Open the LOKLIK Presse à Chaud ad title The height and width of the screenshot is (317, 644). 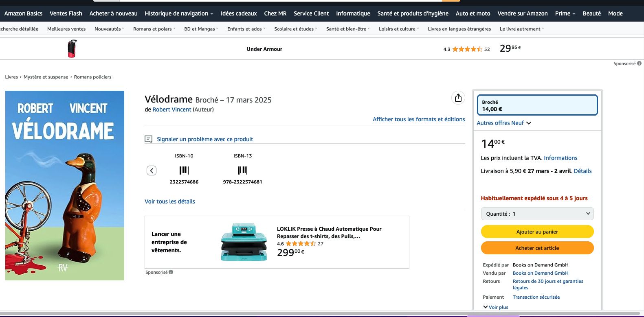point(329,232)
